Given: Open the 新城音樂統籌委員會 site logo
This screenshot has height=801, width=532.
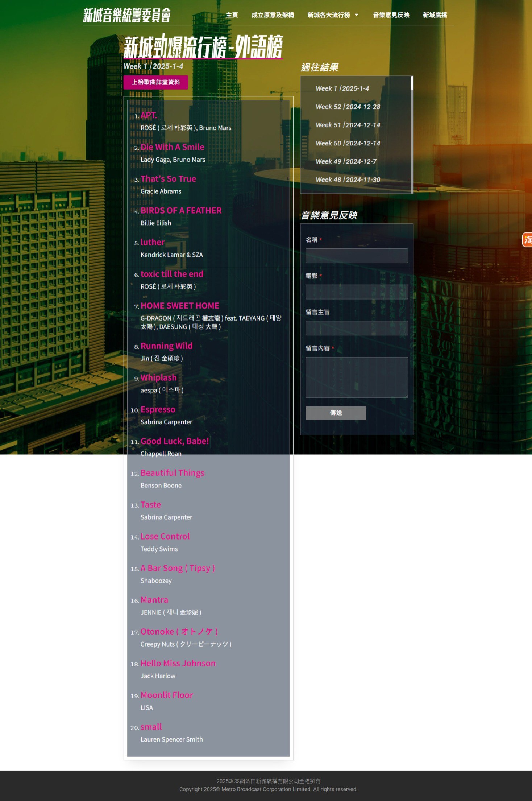Looking at the screenshot, I should [127, 15].
